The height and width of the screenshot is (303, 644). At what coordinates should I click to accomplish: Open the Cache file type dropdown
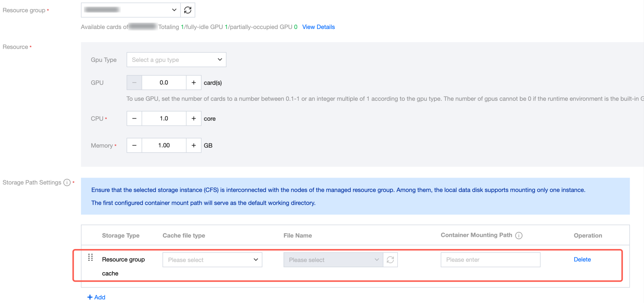tap(212, 259)
